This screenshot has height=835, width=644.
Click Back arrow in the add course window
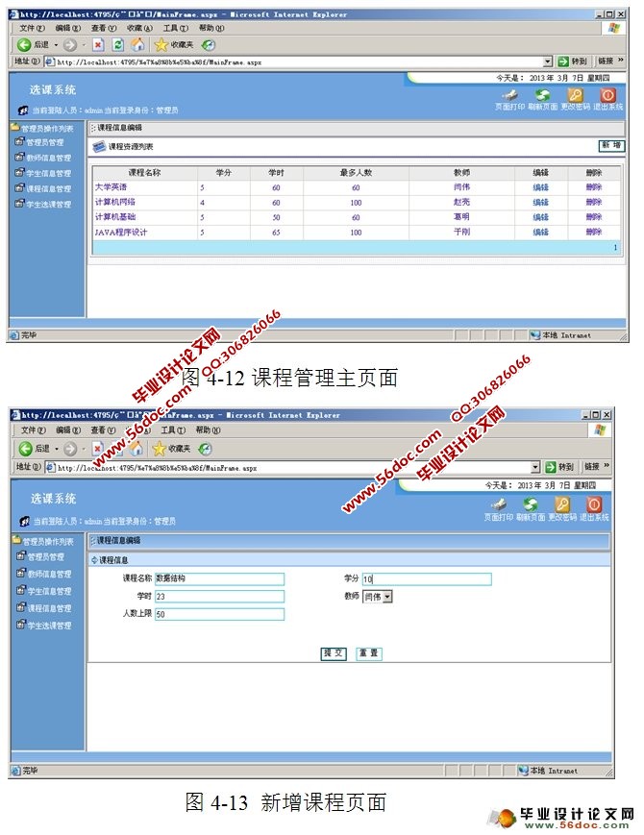(x=26, y=449)
